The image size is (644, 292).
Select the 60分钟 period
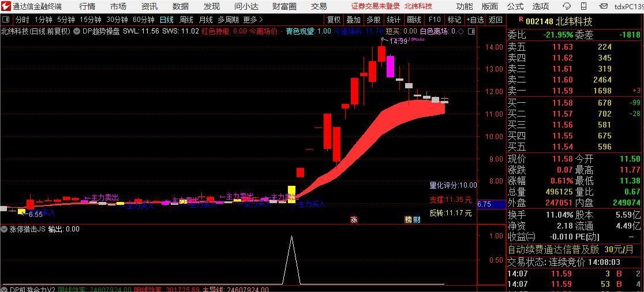tap(143, 20)
